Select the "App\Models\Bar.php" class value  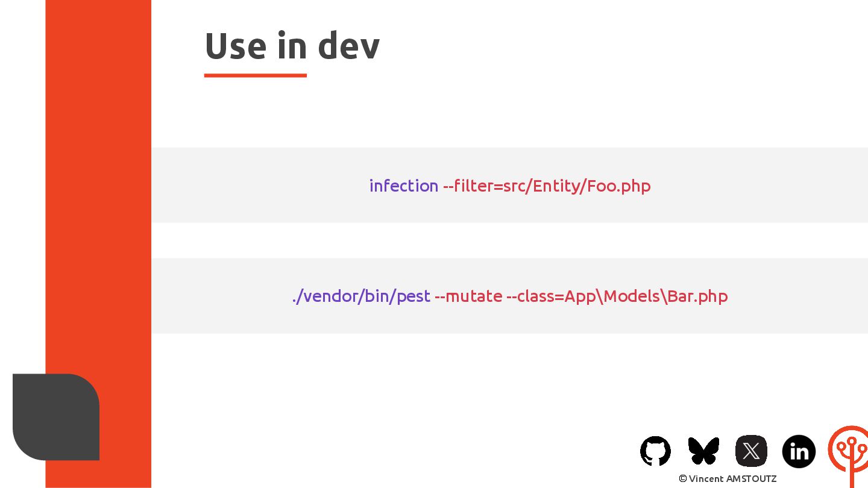646,296
